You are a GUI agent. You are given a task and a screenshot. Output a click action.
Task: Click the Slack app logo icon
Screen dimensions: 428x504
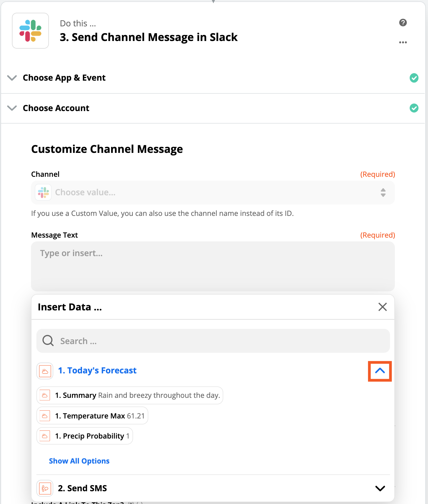pyautogui.click(x=30, y=31)
